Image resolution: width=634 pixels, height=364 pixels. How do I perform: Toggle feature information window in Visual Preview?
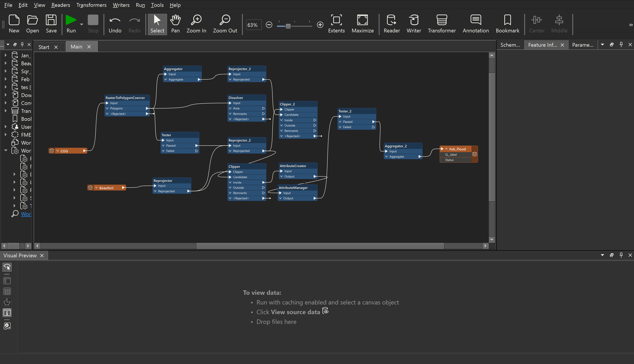[7, 312]
